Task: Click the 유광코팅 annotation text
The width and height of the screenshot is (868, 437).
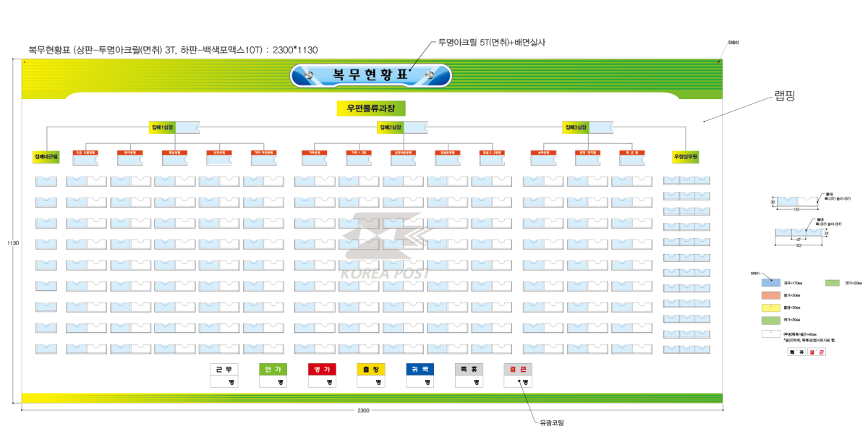Action: tap(551, 422)
